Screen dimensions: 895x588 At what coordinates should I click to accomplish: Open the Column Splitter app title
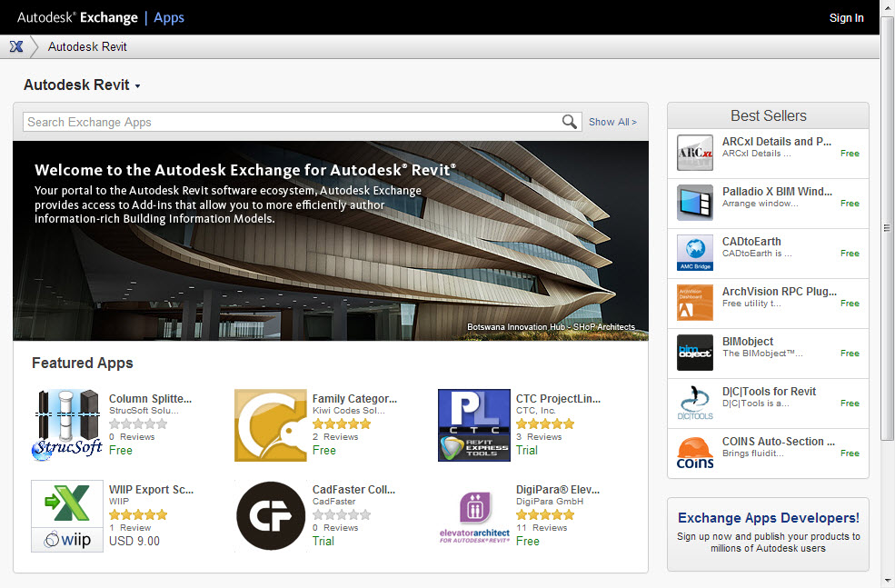[x=150, y=398]
